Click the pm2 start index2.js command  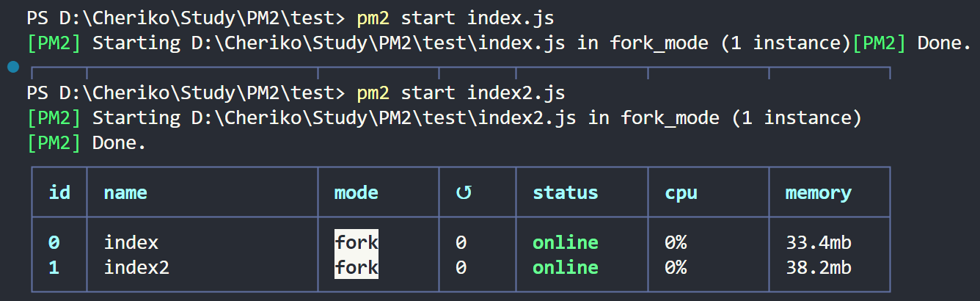461,93
